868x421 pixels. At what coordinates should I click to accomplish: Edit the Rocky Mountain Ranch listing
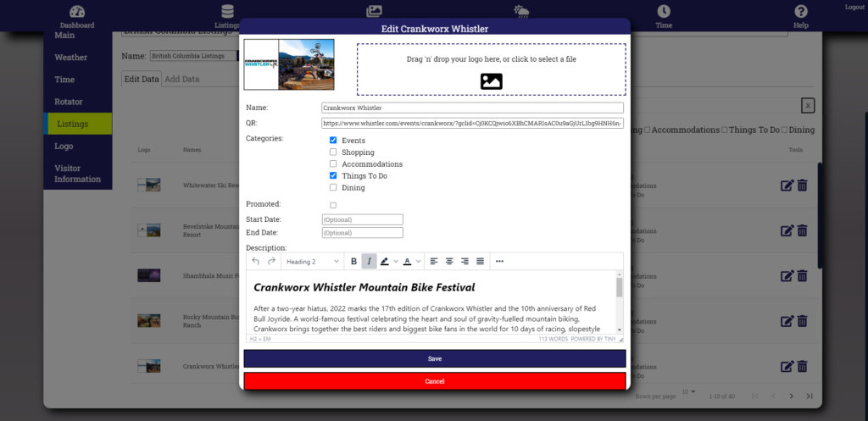click(787, 321)
